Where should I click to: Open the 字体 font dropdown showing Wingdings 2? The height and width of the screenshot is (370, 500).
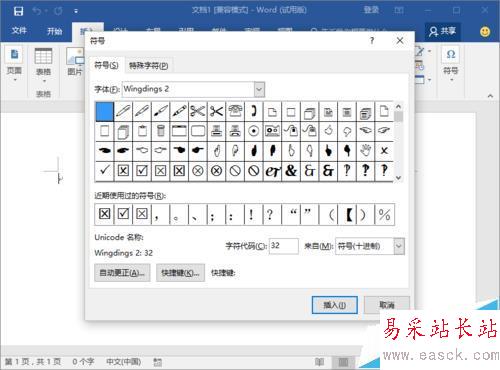point(259,89)
